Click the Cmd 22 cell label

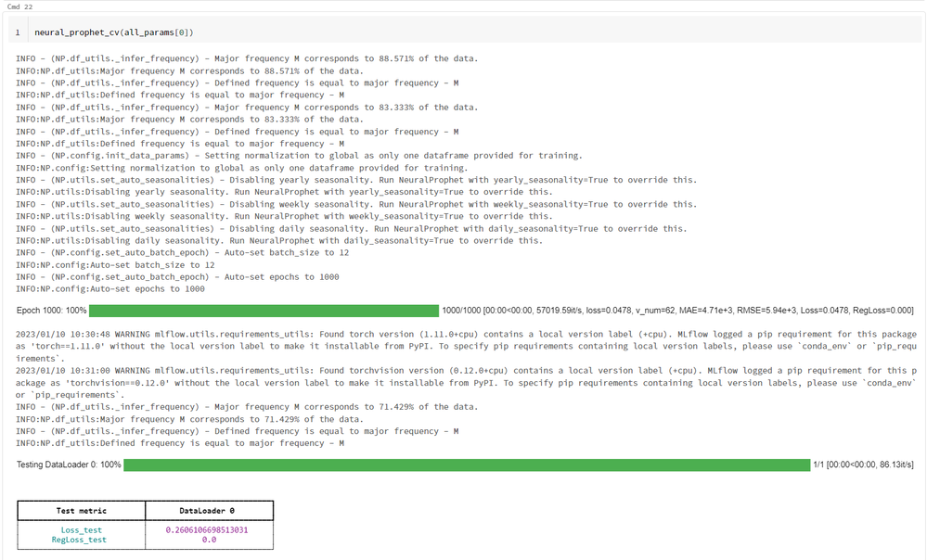pyautogui.click(x=19, y=6)
